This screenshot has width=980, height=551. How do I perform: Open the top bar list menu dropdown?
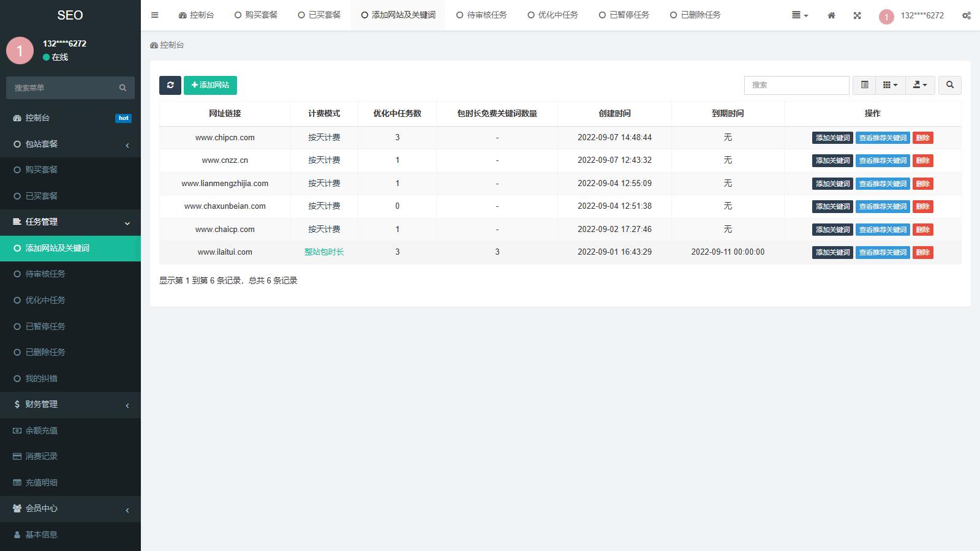[x=799, y=15]
